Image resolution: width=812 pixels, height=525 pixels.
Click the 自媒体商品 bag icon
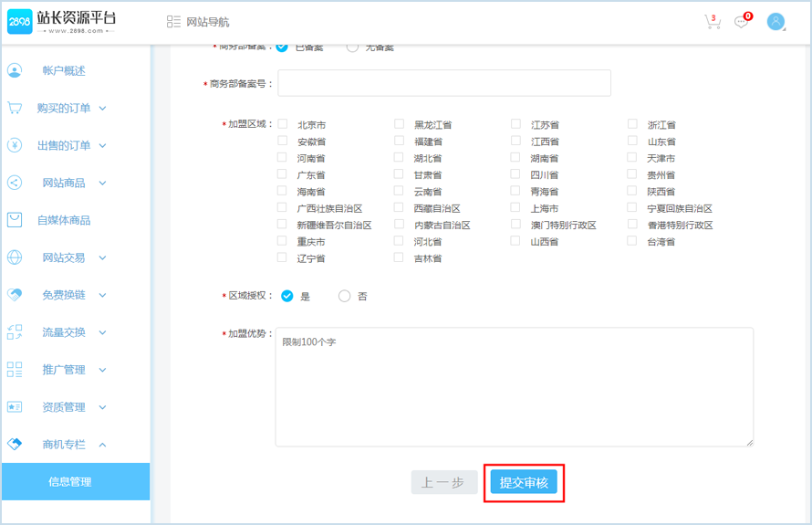[15, 220]
